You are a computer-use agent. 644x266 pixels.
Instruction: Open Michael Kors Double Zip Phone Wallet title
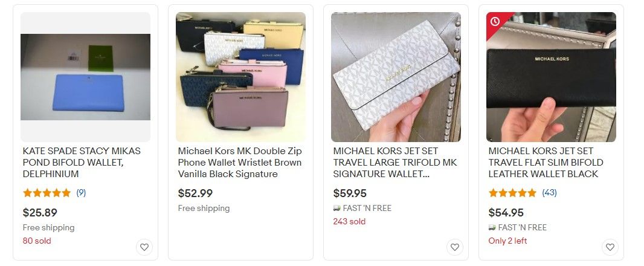coord(240,163)
